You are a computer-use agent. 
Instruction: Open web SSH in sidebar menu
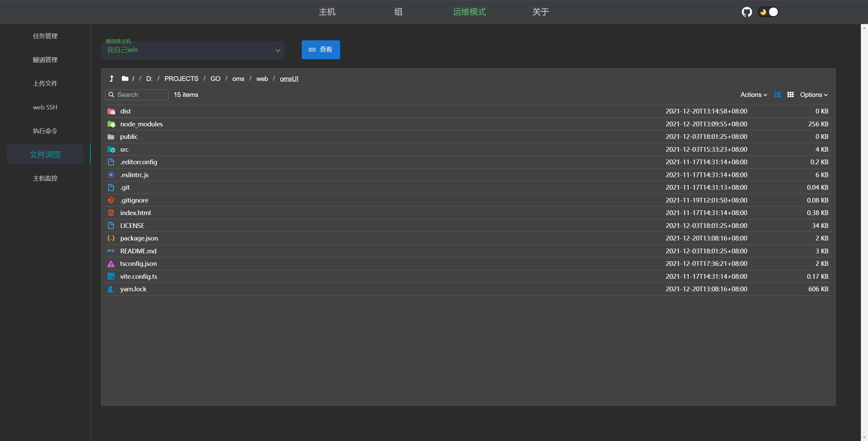45,107
